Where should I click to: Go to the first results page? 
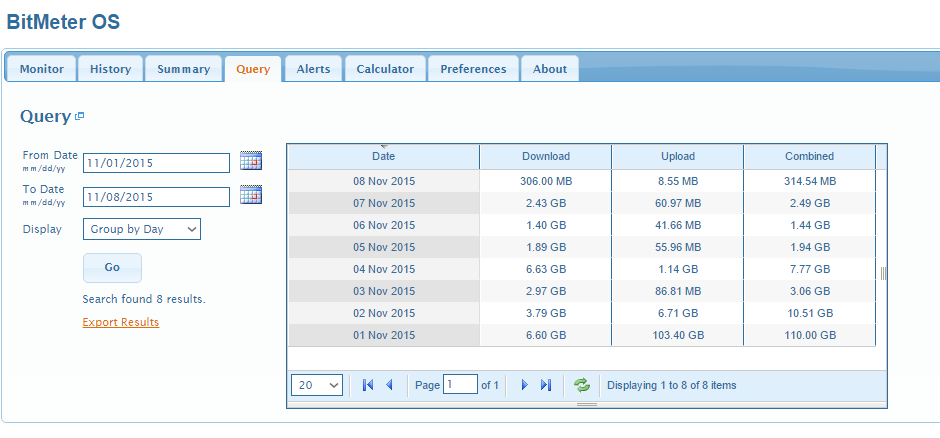pyautogui.click(x=368, y=385)
